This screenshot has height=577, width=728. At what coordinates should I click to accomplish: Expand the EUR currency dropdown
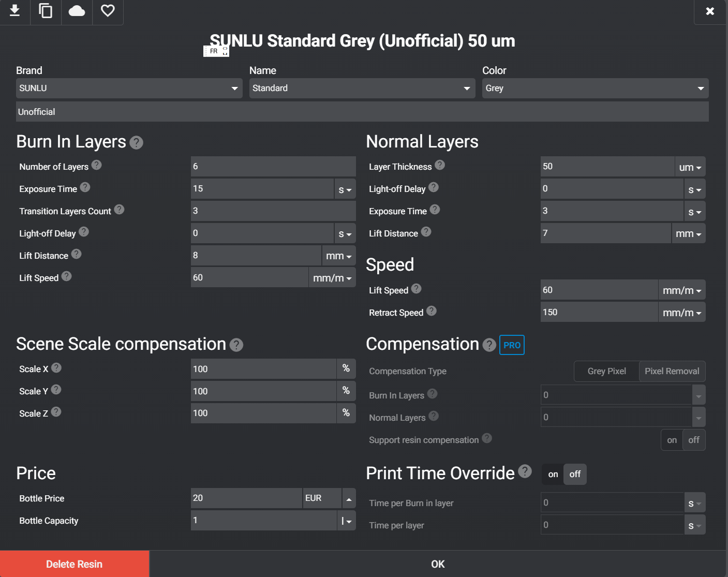[x=349, y=498]
